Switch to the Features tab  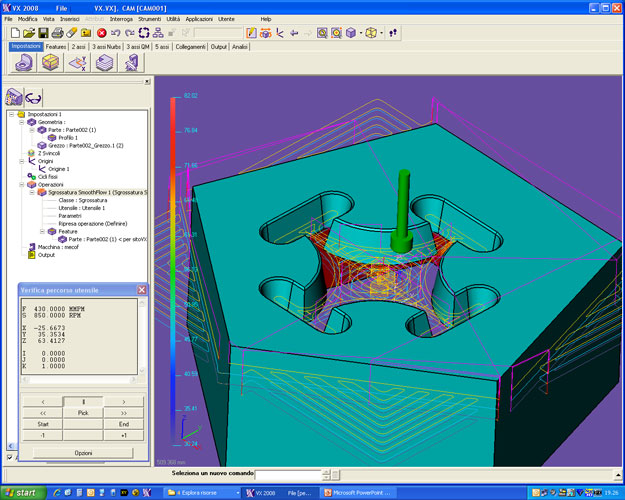click(56, 46)
